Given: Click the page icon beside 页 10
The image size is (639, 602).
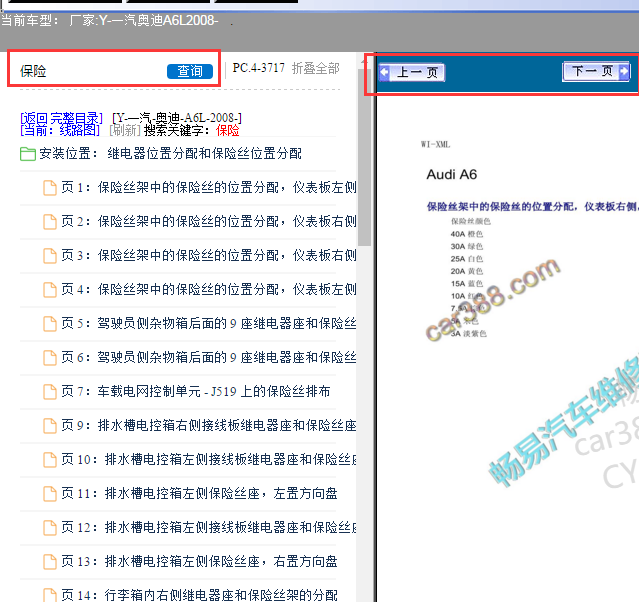Looking at the screenshot, I should coord(50,460).
